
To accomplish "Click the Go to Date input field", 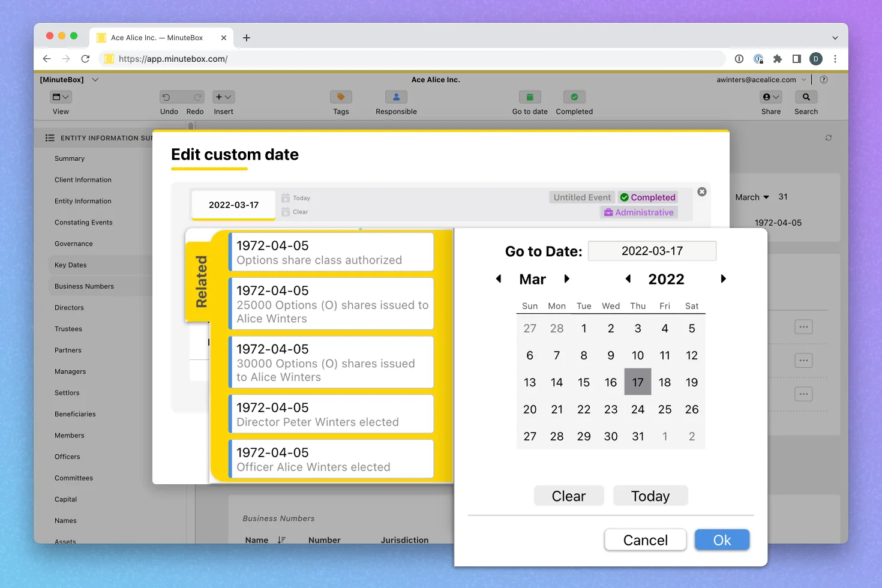I will click(652, 251).
